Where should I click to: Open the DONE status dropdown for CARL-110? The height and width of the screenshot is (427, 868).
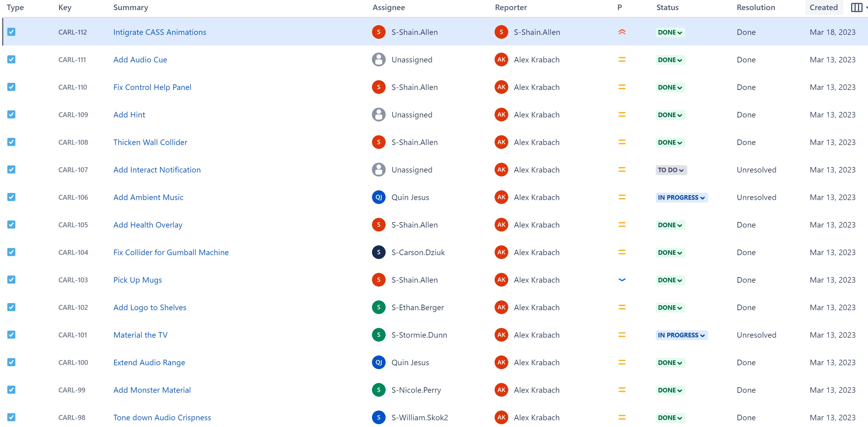coord(670,87)
